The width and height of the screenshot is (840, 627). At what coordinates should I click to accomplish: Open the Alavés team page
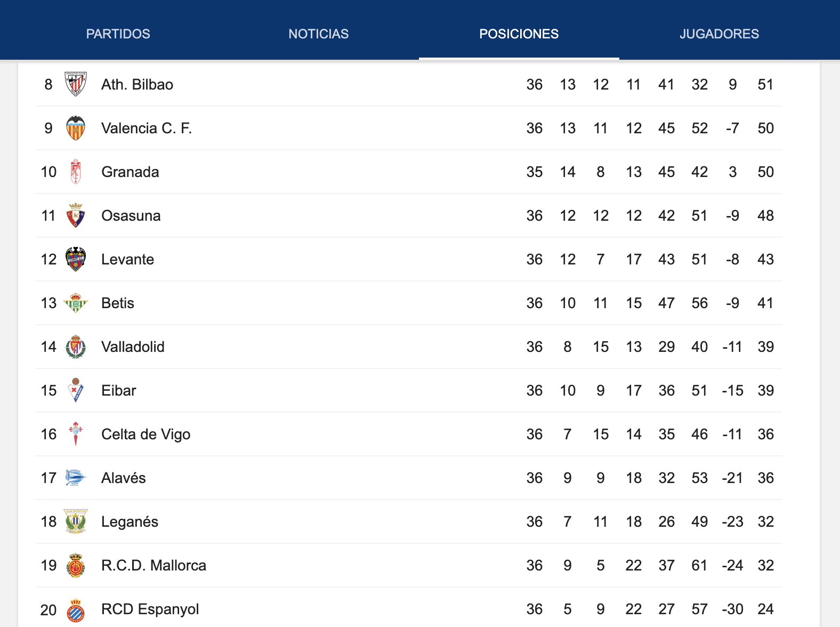point(123,477)
